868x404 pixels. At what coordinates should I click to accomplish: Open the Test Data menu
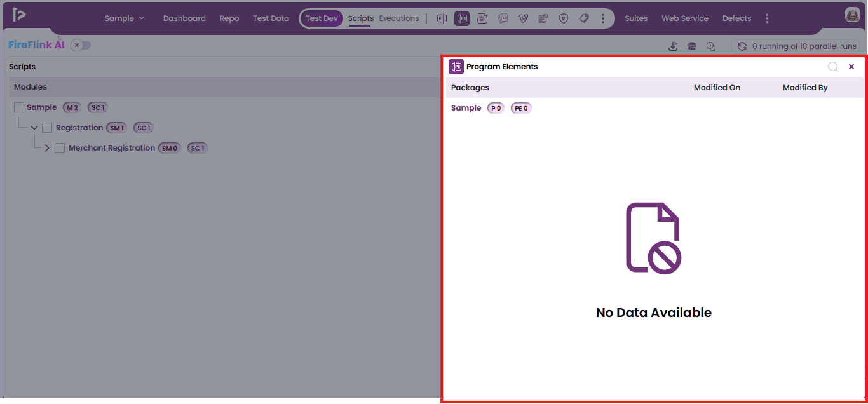[271, 18]
